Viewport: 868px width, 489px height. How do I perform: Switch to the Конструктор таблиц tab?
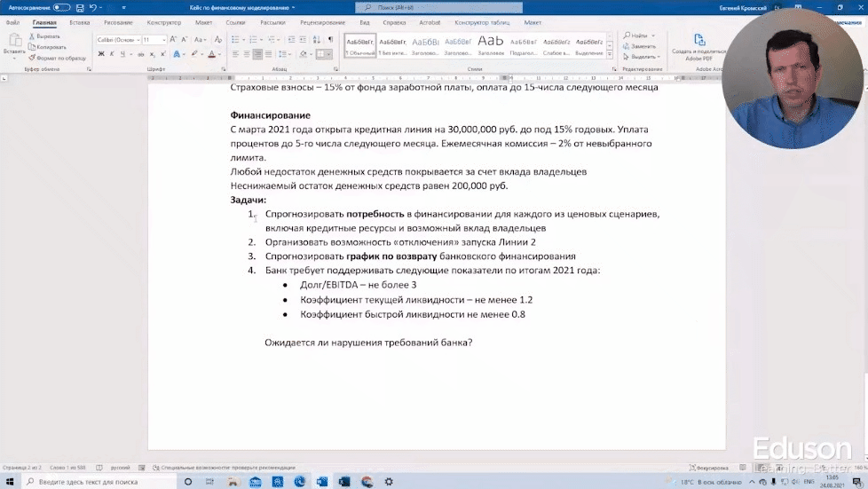coord(482,23)
